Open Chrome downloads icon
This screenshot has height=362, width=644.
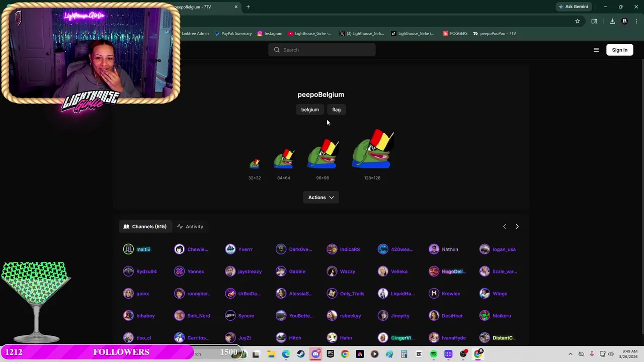pyautogui.click(x=612, y=21)
